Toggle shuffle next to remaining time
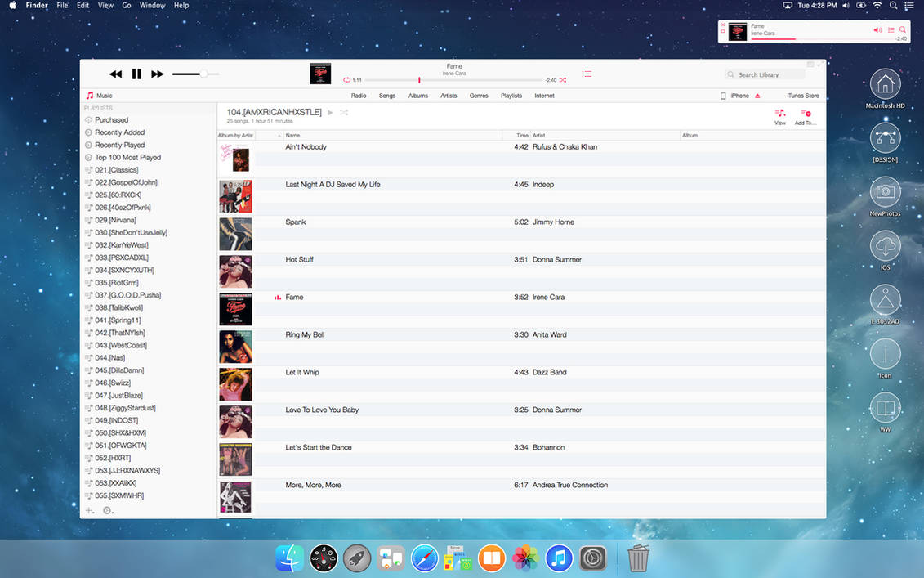Viewport: 924px width, 578px height. pyautogui.click(x=563, y=80)
